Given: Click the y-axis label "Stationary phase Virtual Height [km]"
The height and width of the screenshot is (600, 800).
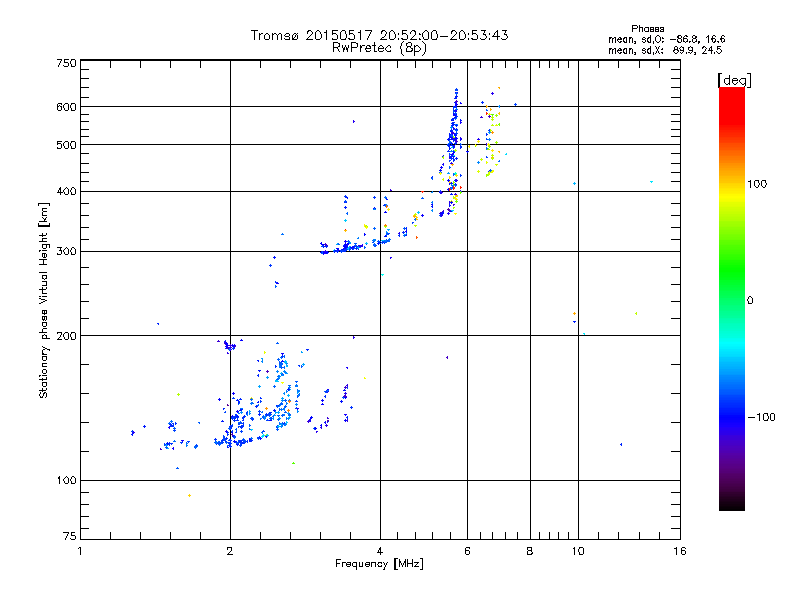Looking at the screenshot, I should point(43,301).
